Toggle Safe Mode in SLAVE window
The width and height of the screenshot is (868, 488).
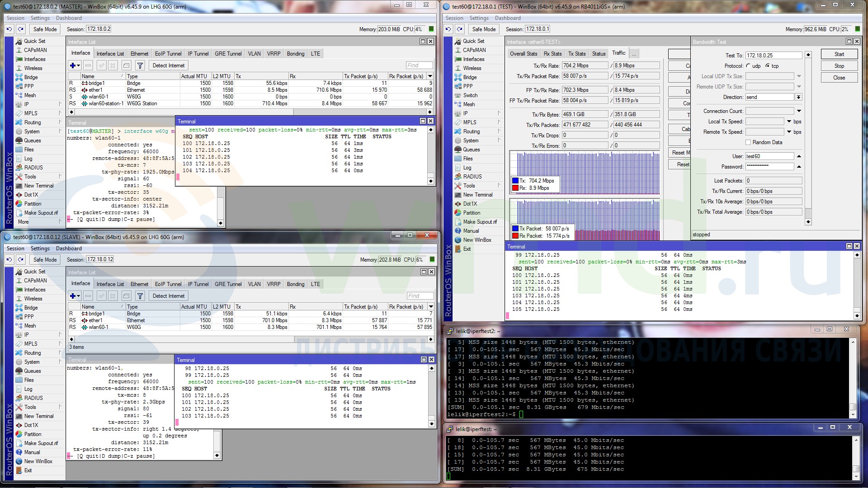click(x=45, y=260)
